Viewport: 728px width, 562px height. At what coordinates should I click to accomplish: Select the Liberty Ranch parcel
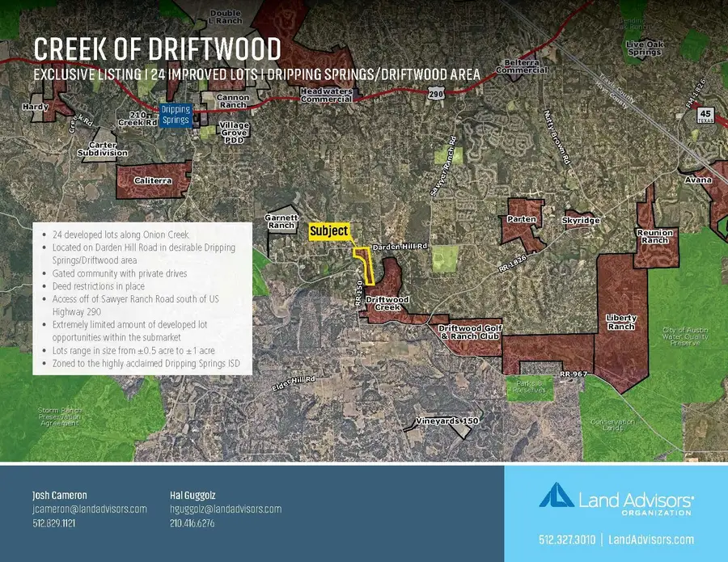pos(621,322)
